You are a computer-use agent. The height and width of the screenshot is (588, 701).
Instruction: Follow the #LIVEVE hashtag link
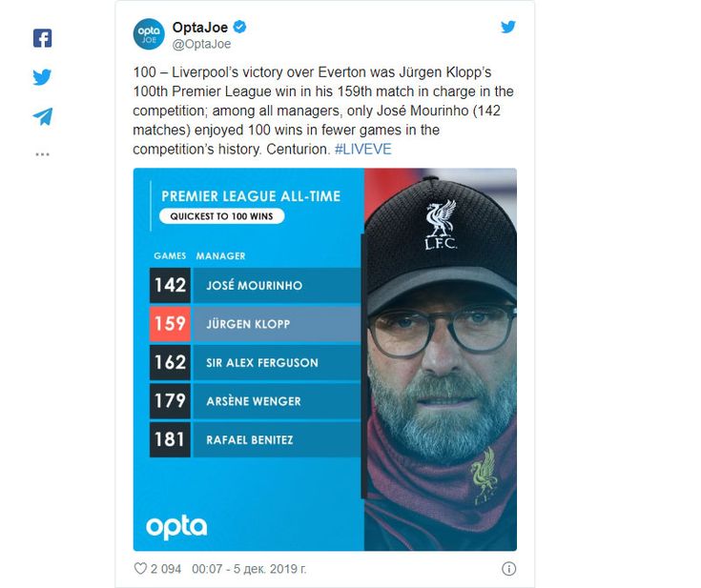click(x=363, y=149)
